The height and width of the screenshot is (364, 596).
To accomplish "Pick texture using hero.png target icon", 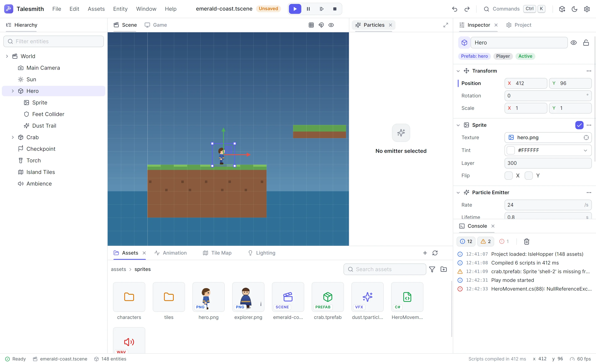I will (x=586, y=138).
